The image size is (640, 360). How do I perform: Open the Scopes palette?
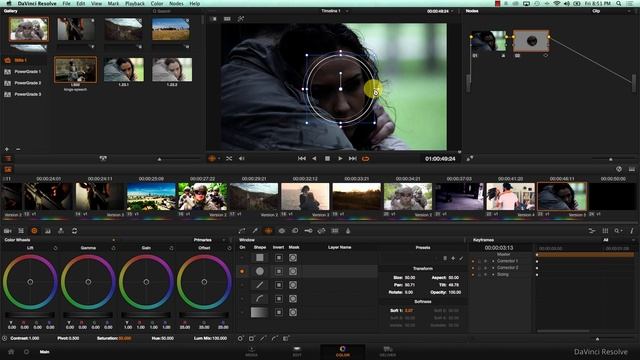[x=605, y=231]
